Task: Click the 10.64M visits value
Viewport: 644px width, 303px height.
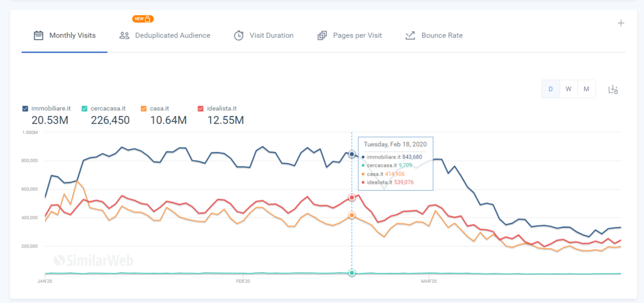Action: [169, 120]
